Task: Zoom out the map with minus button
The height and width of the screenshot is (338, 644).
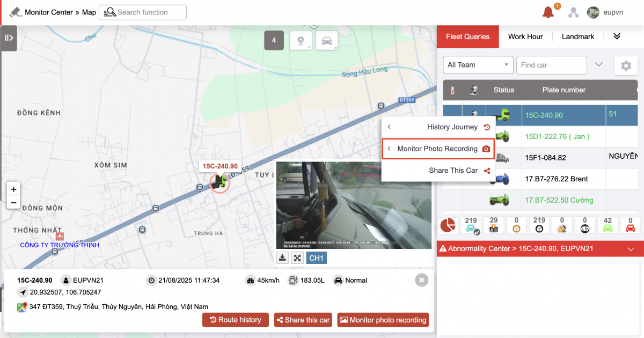Action: point(14,202)
